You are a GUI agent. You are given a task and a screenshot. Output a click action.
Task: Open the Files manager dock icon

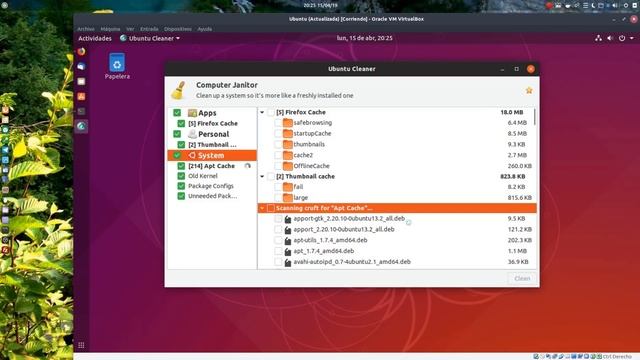pyautogui.click(x=82, y=81)
